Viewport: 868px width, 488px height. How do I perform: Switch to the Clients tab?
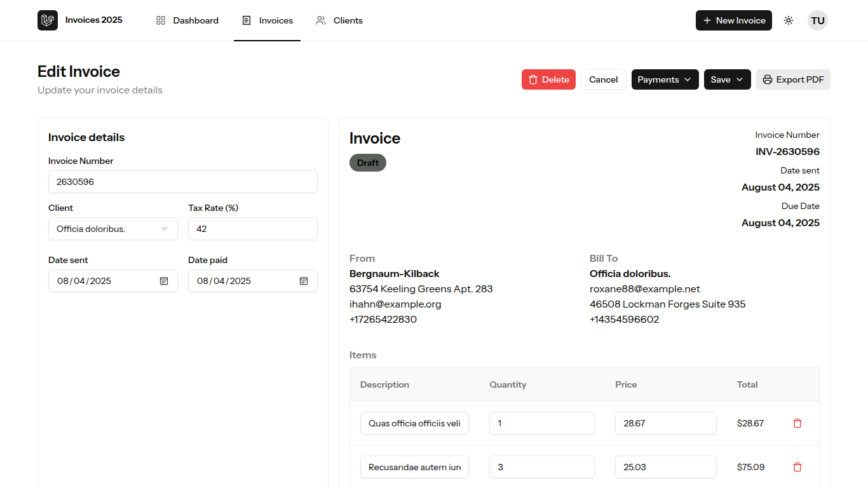[339, 20]
